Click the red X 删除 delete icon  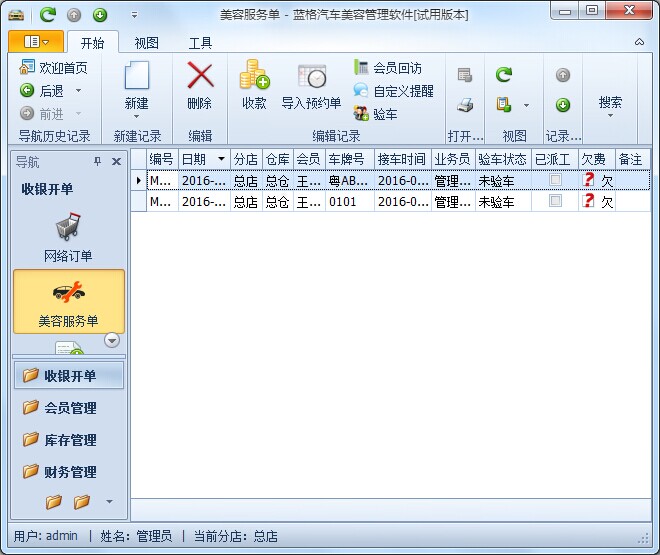pos(200,77)
